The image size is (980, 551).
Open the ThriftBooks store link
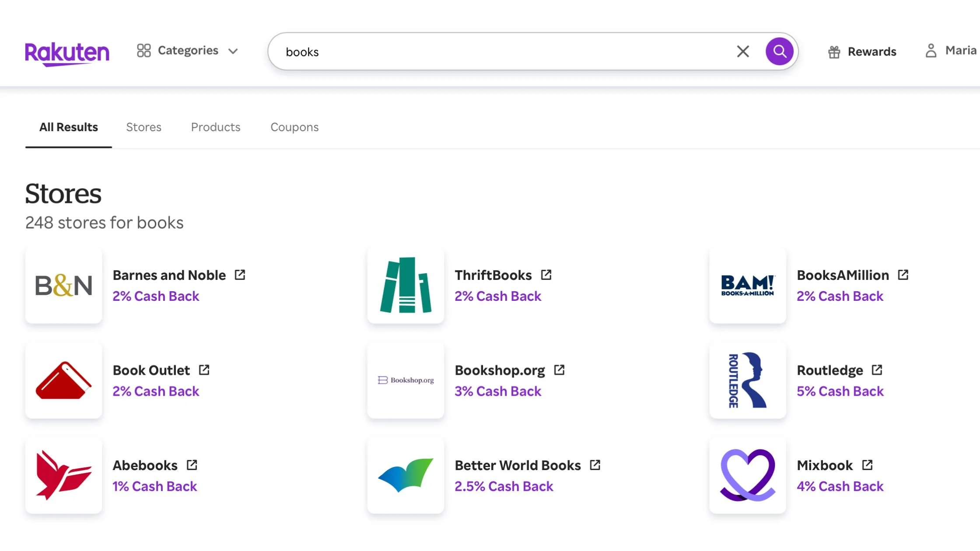pos(493,275)
